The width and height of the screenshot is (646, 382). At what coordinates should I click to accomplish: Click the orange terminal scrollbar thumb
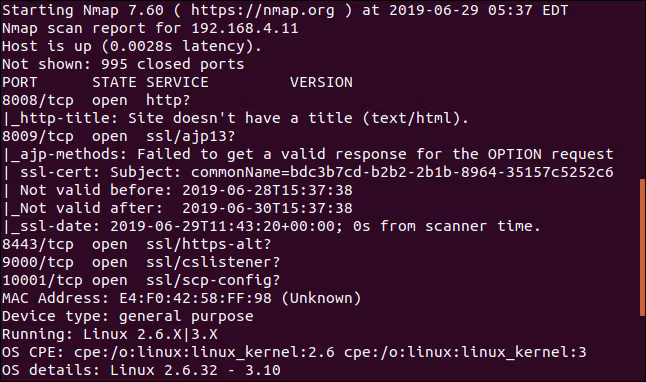click(643, 247)
